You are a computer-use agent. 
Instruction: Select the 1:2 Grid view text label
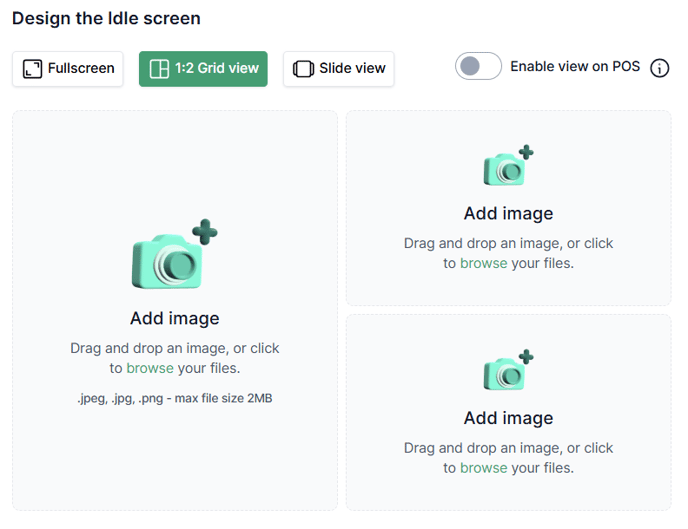[217, 69]
